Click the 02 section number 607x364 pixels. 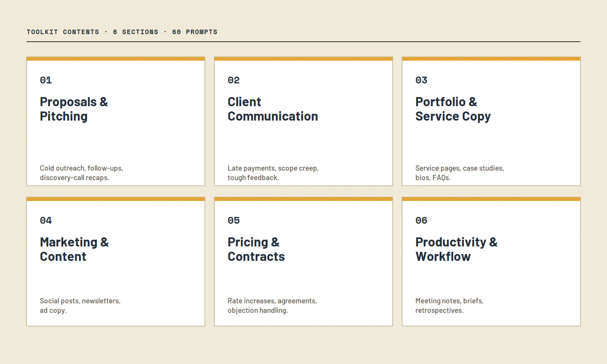pyautogui.click(x=234, y=80)
